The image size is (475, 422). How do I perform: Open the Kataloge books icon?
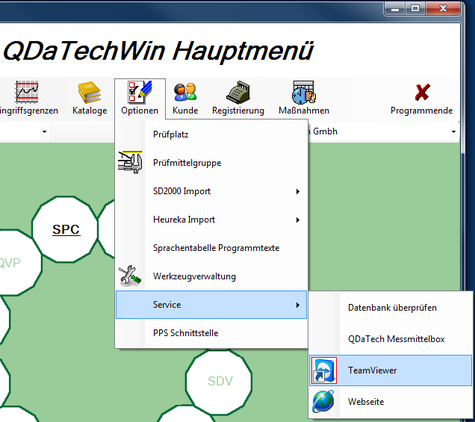pyautogui.click(x=89, y=92)
